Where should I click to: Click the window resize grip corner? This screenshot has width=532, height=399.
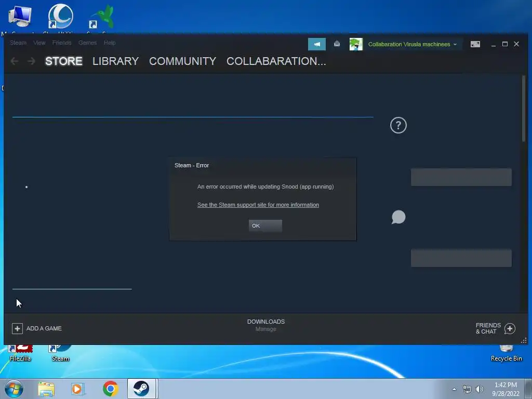524,341
